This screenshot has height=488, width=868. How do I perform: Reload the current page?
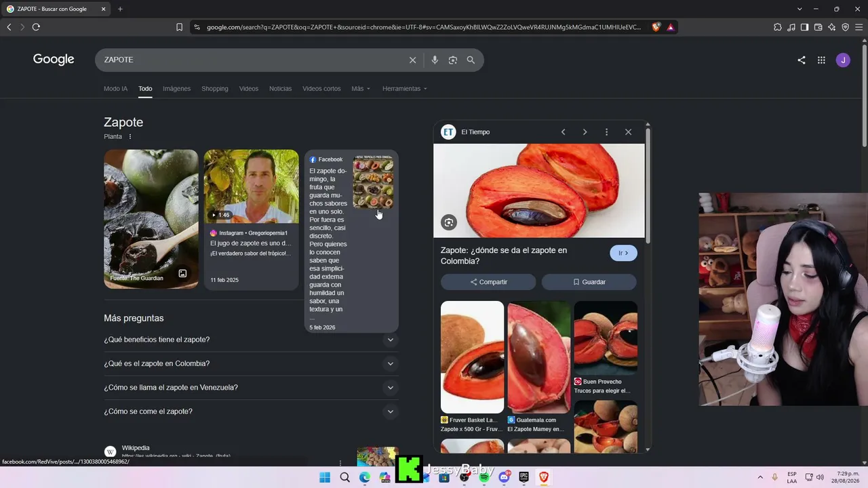click(x=36, y=27)
